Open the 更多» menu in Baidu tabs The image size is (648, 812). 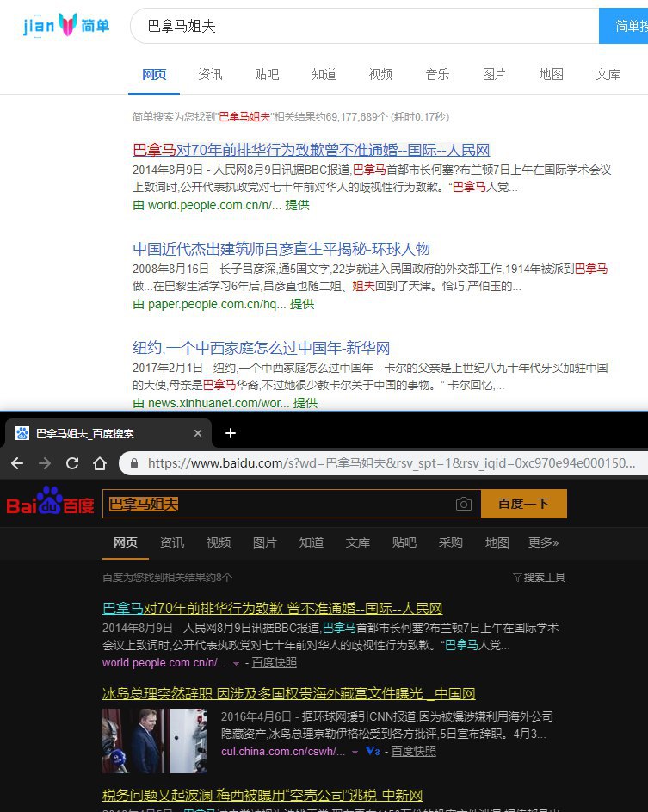click(x=543, y=542)
